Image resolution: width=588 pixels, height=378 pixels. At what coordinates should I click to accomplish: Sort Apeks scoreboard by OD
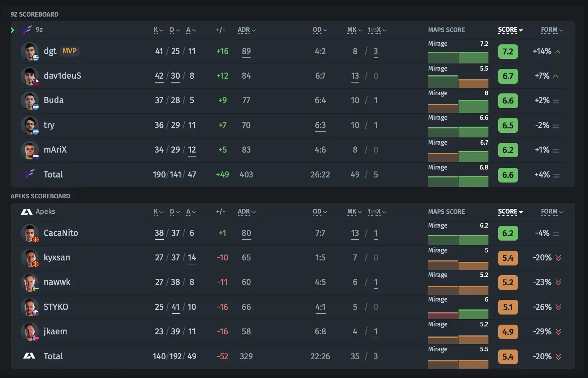[x=320, y=212]
